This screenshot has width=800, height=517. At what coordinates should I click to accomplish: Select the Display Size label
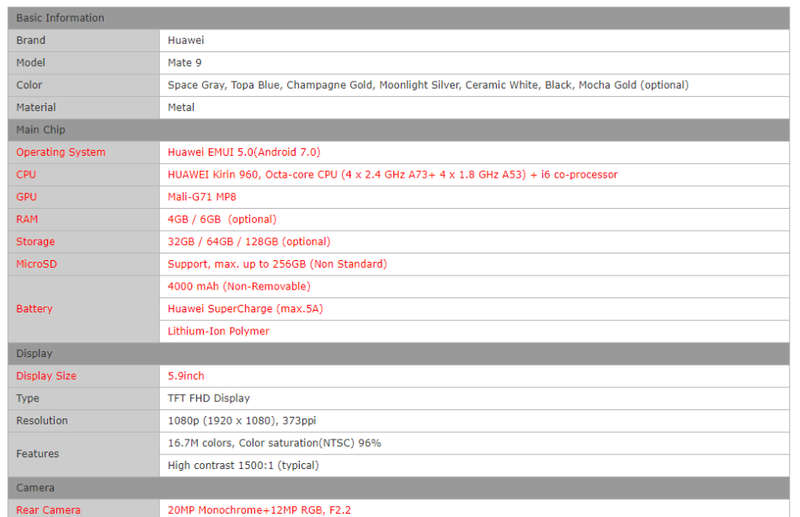(46, 376)
